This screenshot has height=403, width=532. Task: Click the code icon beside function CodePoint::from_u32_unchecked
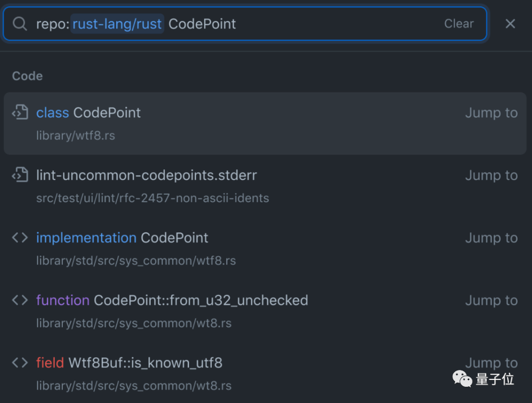pos(20,301)
